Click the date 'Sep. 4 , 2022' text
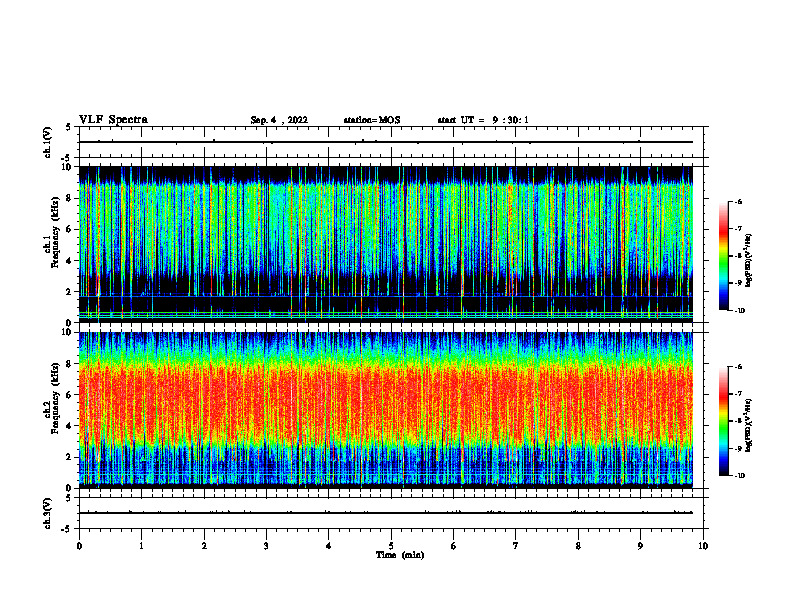 click(x=279, y=120)
